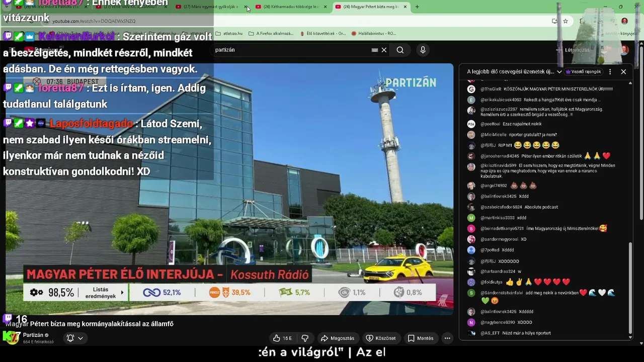
Task: Click @Sándornélstvánfalvi green S avatar
Action: coord(471,293)
